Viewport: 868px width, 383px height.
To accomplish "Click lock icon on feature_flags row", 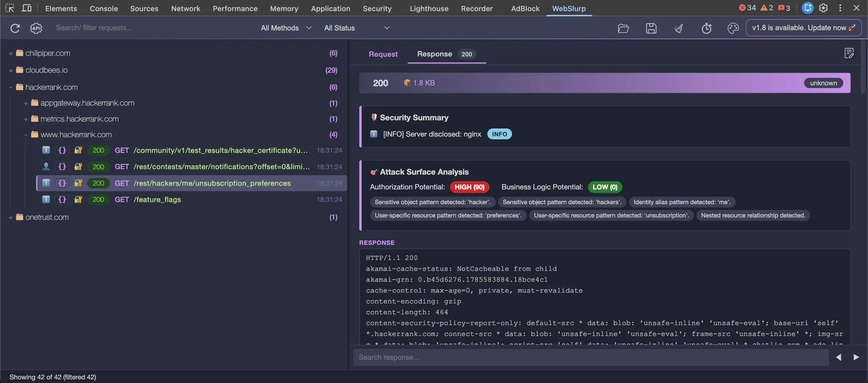I will click(78, 199).
